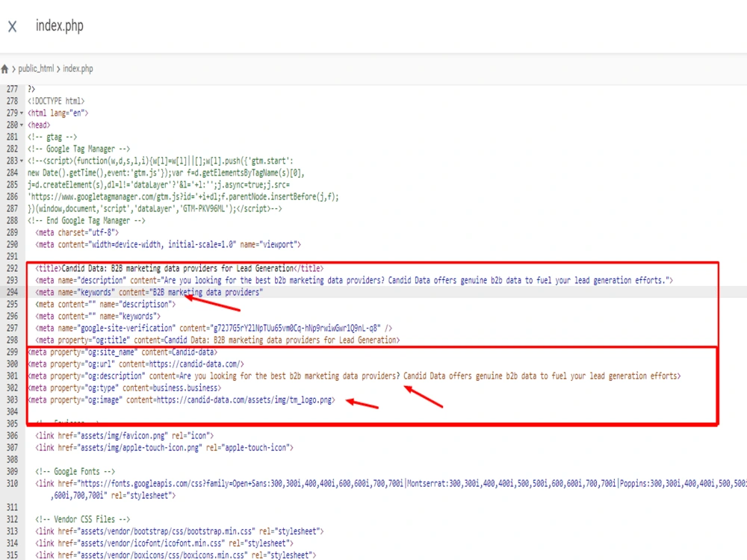The height and width of the screenshot is (560, 747).
Task: Click the icofont.min.css link line
Action: [164, 543]
